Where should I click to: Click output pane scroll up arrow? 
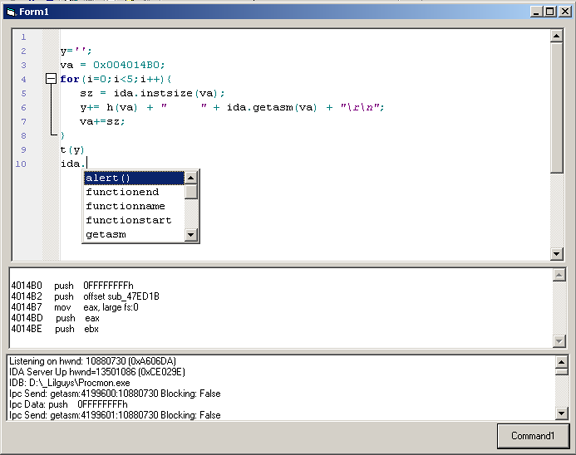[x=559, y=275]
